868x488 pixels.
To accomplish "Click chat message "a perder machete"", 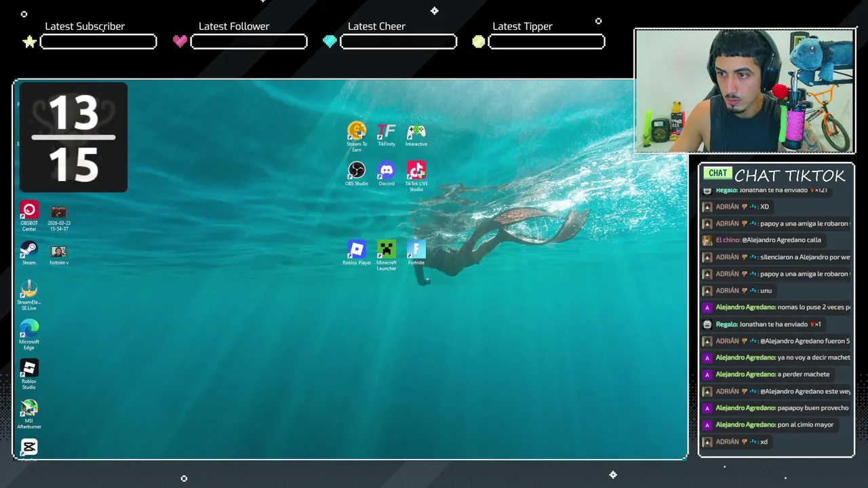I will 772,374.
